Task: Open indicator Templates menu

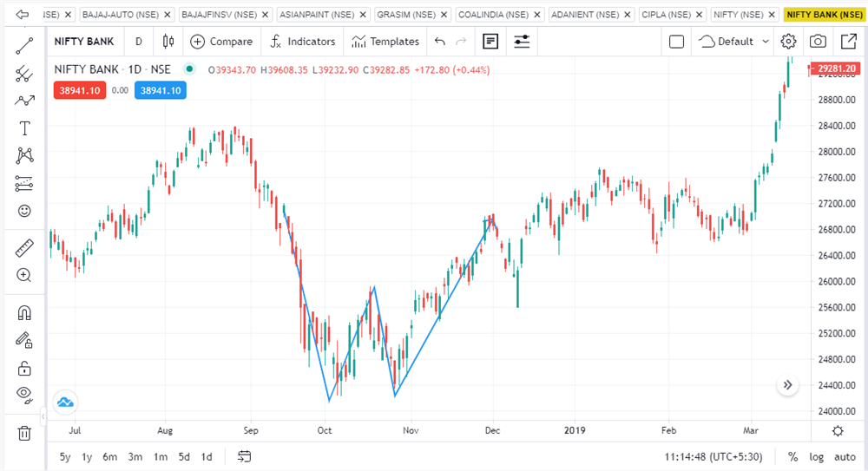Action: [385, 42]
